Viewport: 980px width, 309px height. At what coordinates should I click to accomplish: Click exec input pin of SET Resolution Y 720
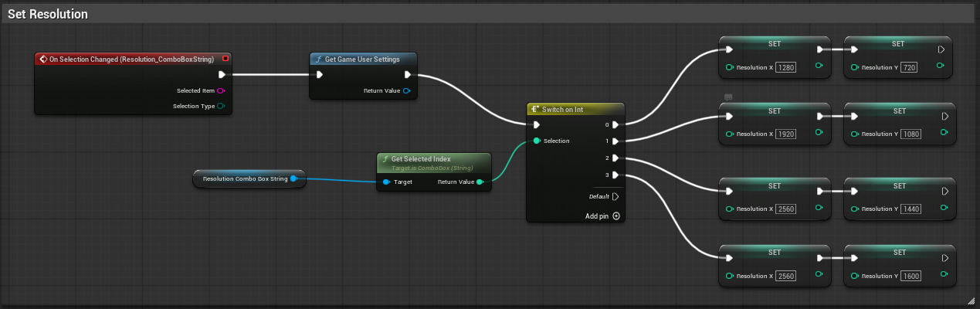[854, 49]
